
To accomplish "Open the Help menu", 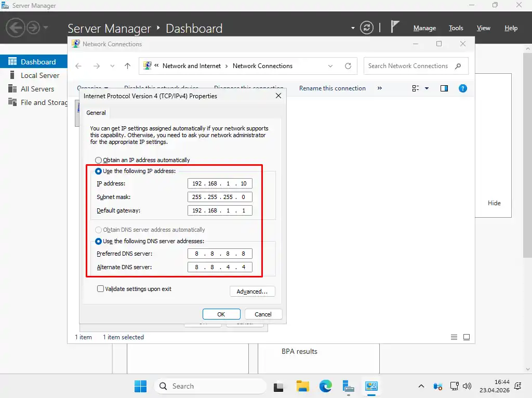I will point(511,28).
